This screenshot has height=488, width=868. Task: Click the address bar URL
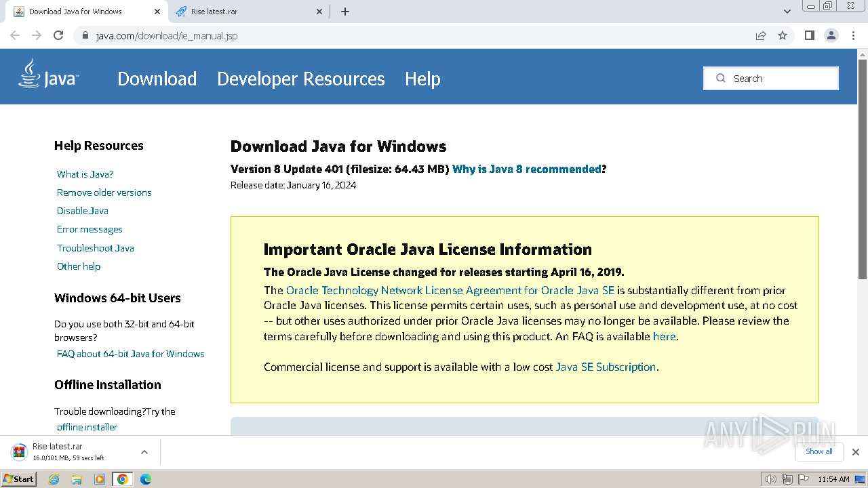pyautogui.click(x=166, y=35)
